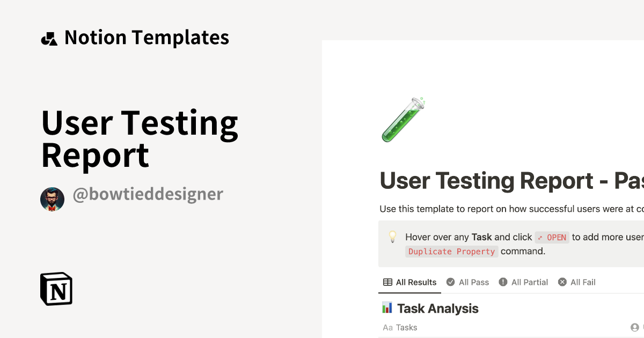
Task: Click the bowtieddesigner avatar picture
Action: pyautogui.click(x=52, y=199)
